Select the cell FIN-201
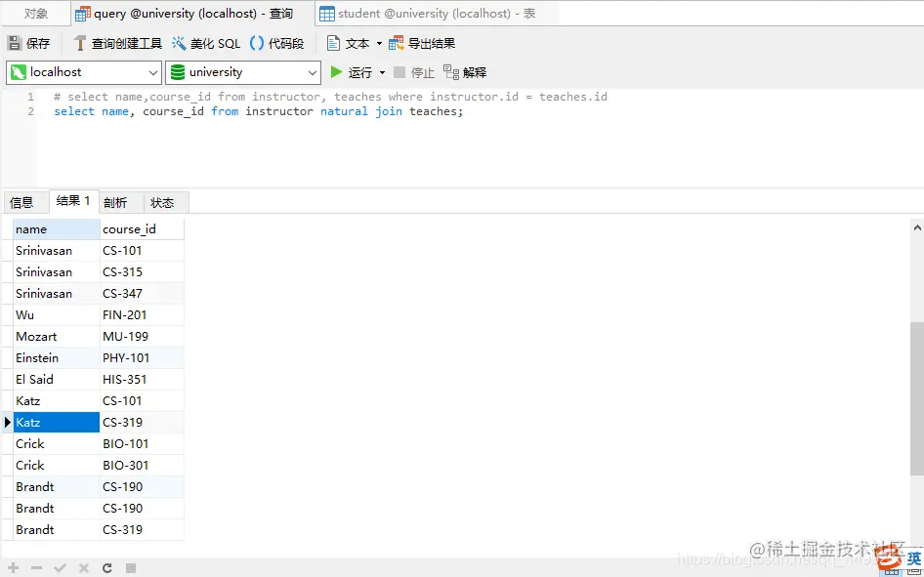924x577 pixels. pyautogui.click(x=142, y=315)
